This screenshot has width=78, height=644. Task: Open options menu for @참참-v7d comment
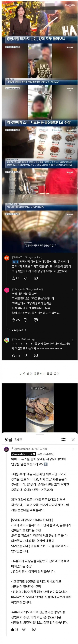pos(73,258)
